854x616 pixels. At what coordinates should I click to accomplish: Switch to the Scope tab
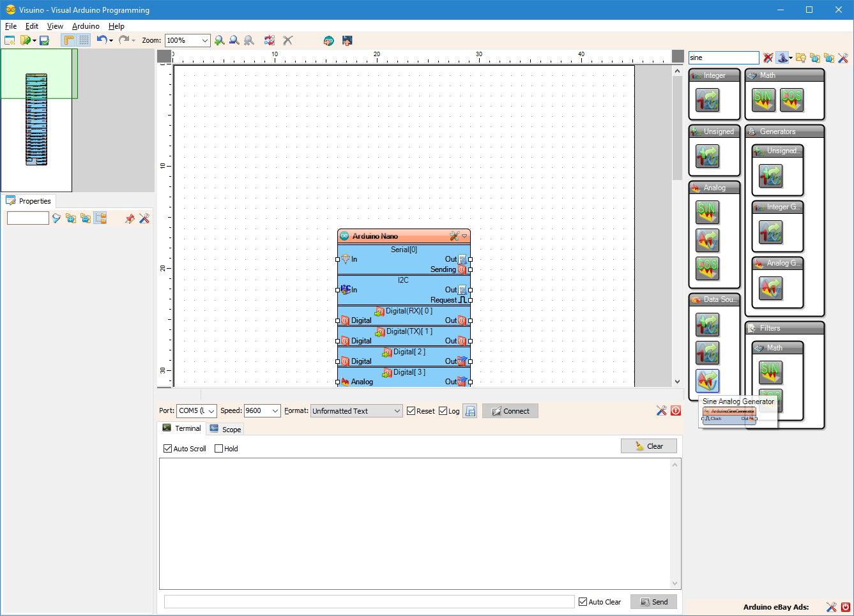click(225, 429)
